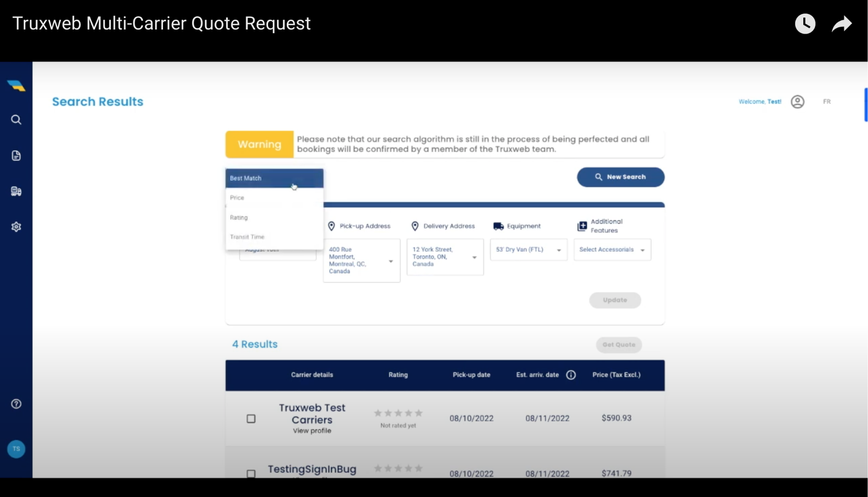Select Transit Time sort option
The image size is (868, 497).
point(274,237)
